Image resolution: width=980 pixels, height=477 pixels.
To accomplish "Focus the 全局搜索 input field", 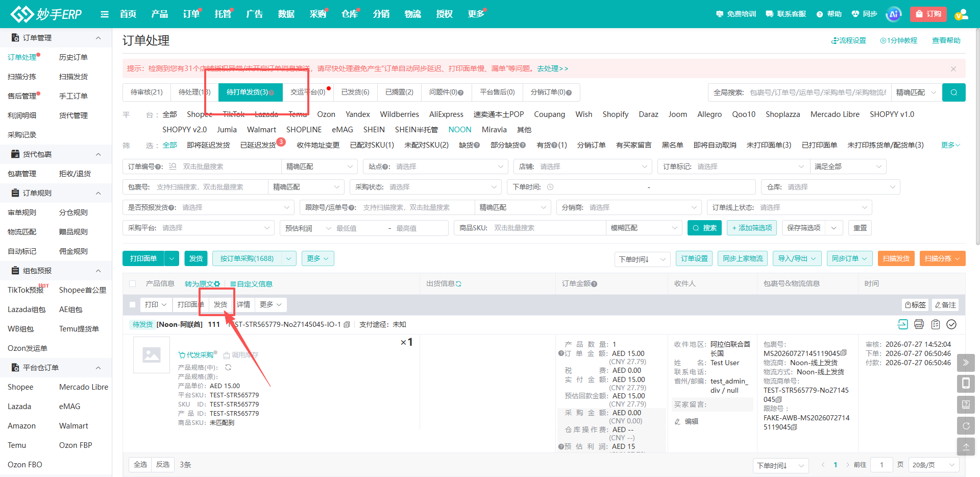I will tap(818, 92).
